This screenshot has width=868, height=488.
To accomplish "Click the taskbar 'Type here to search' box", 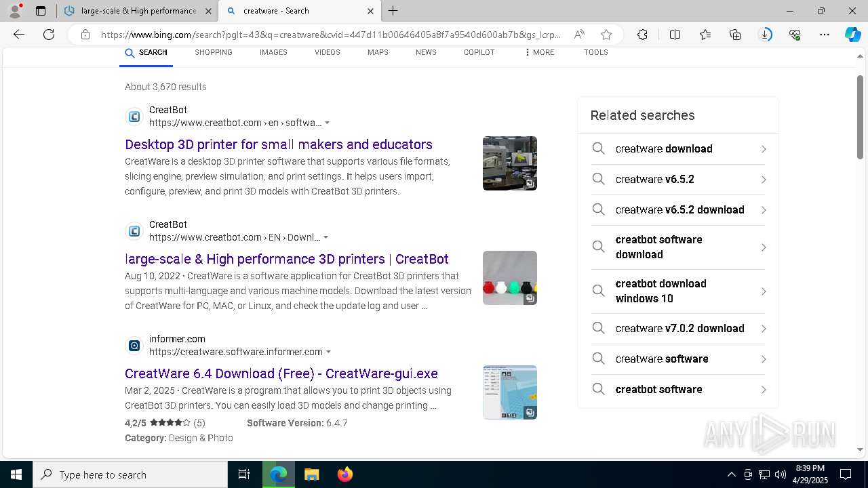I will tap(130, 474).
